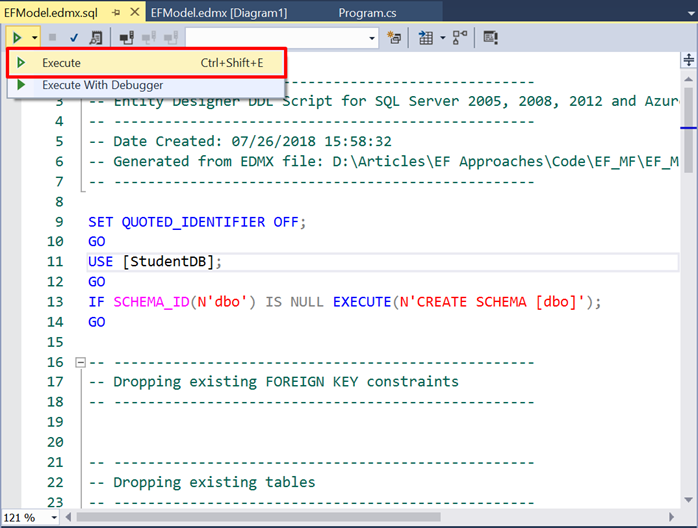Click the GO statement on line 10
The height and width of the screenshot is (528, 698).
coord(97,242)
